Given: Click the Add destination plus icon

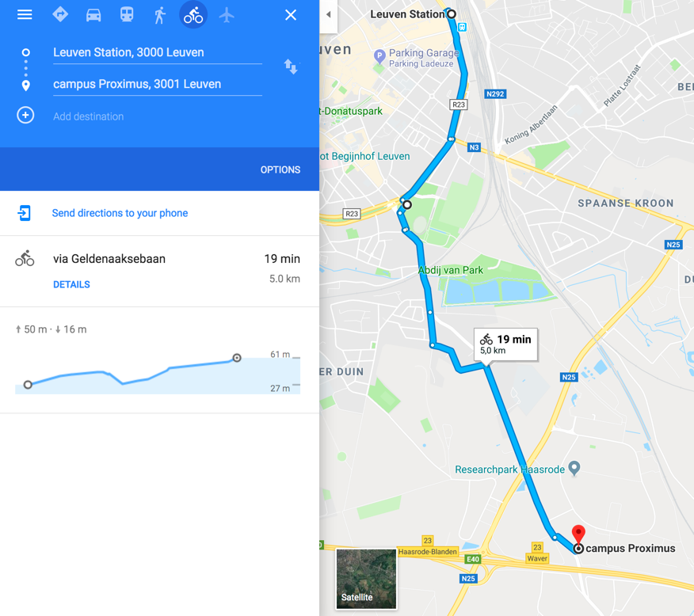Looking at the screenshot, I should click(25, 116).
